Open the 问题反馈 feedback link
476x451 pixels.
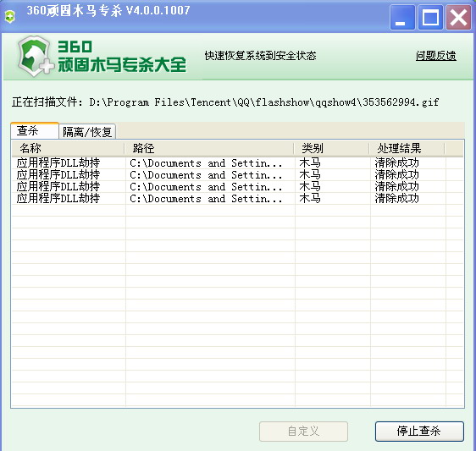[x=436, y=56]
